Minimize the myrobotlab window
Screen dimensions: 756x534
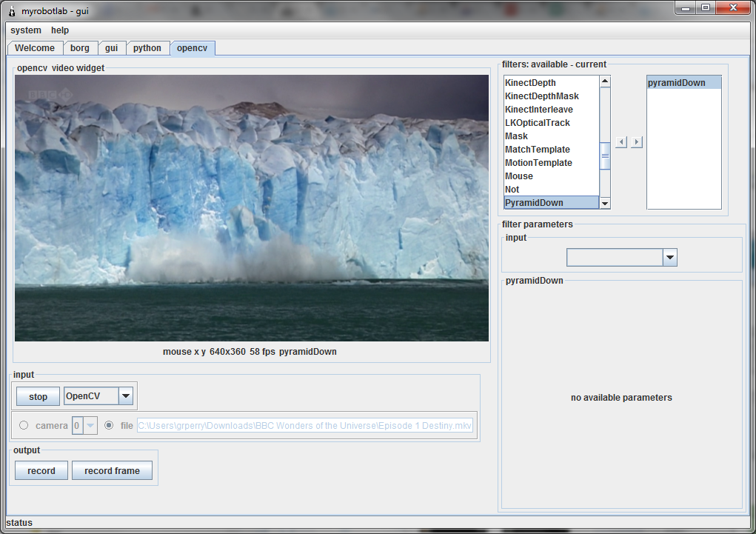(686, 7)
